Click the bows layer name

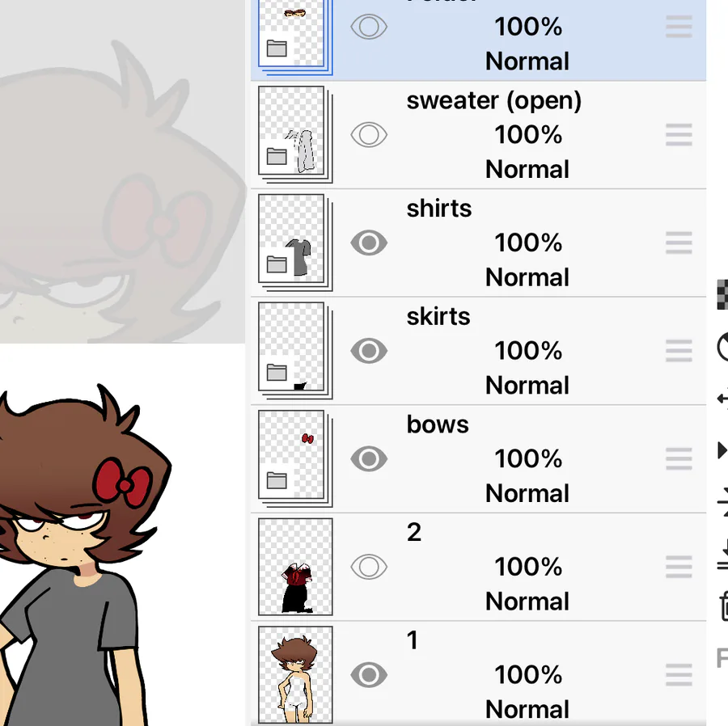(x=438, y=424)
